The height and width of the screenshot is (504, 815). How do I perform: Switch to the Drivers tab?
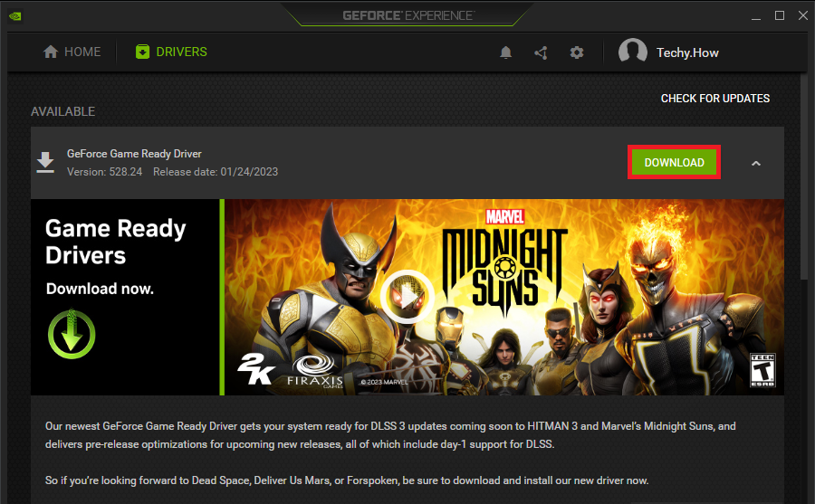171,52
